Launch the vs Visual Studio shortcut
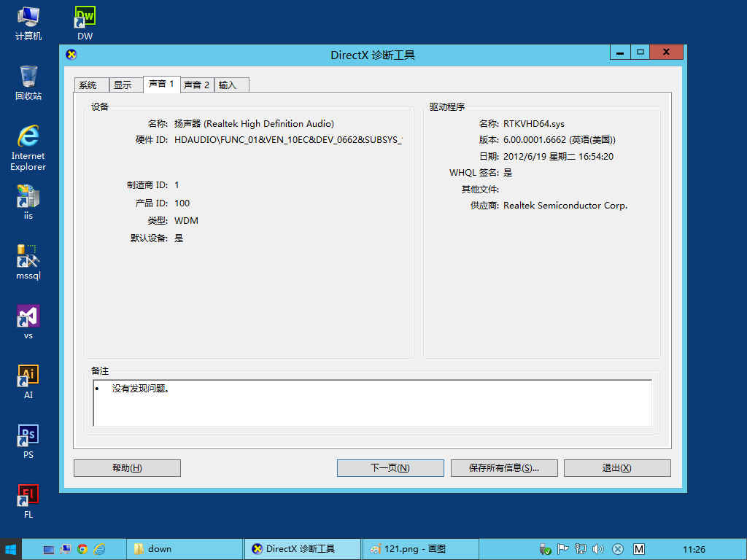Viewport: 747px width, 560px height. click(x=28, y=322)
